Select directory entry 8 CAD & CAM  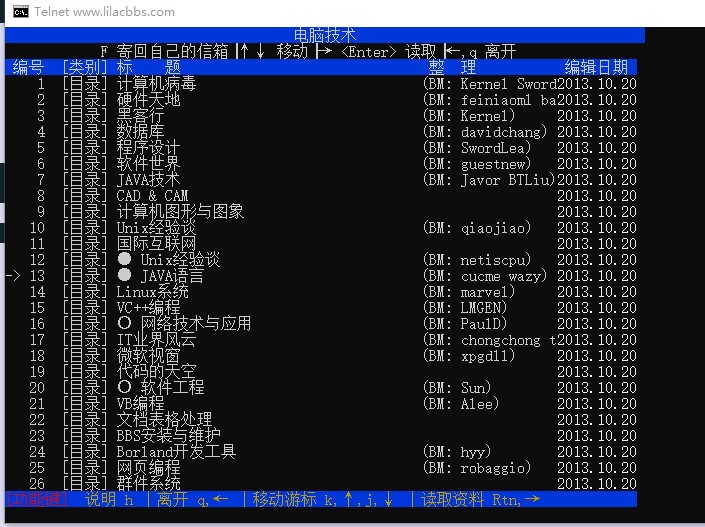tap(152, 196)
